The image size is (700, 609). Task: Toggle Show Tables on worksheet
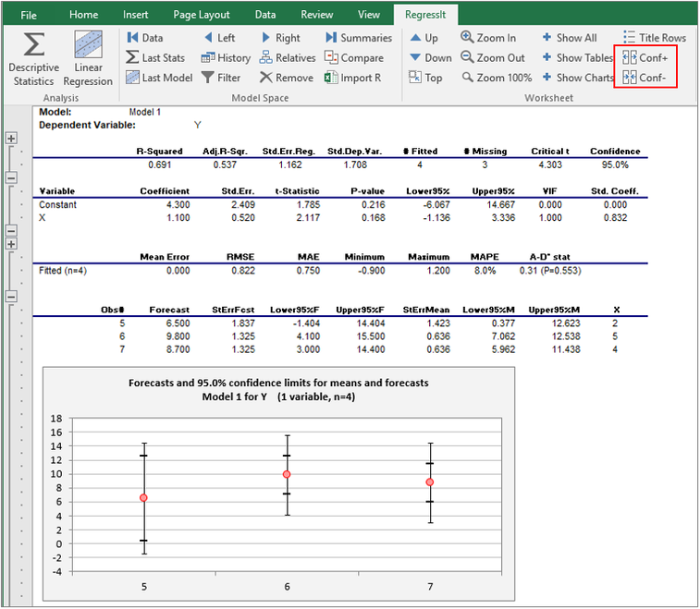pyautogui.click(x=578, y=57)
